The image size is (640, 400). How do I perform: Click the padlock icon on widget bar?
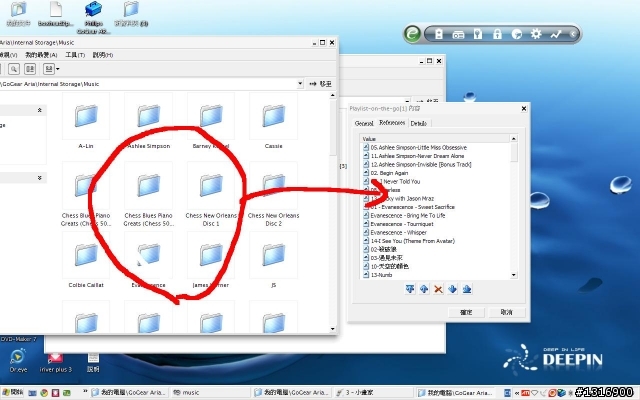(x=497, y=34)
